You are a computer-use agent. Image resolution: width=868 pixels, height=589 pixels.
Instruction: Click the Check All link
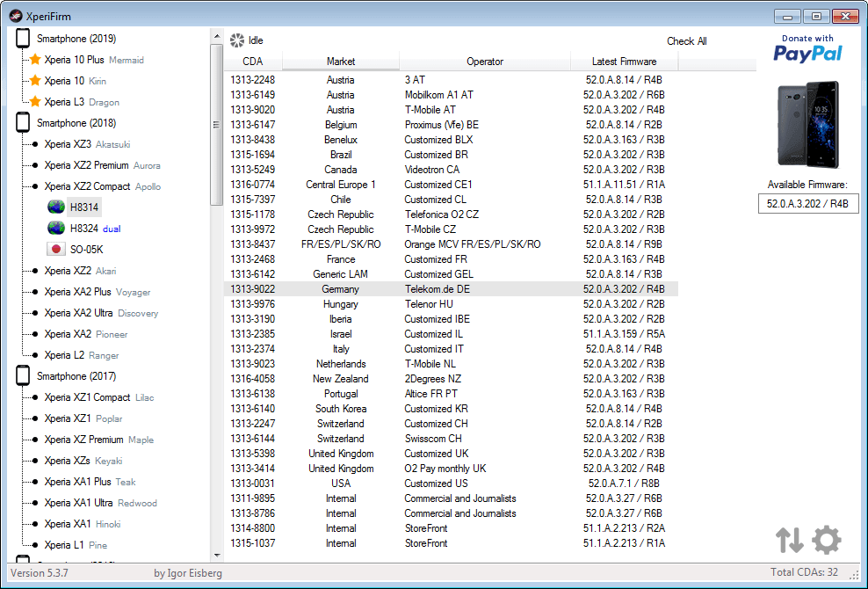click(686, 41)
